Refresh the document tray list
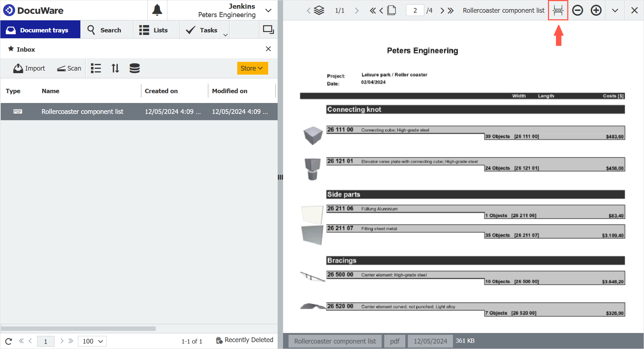This screenshot has height=349, width=644. 8,341
